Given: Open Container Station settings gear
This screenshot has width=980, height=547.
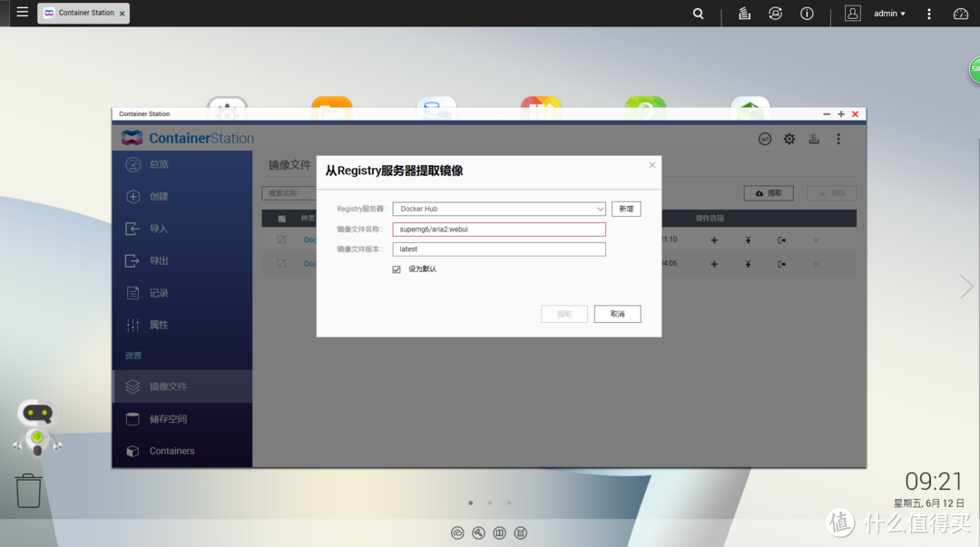Looking at the screenshot, I should [789, 139].
